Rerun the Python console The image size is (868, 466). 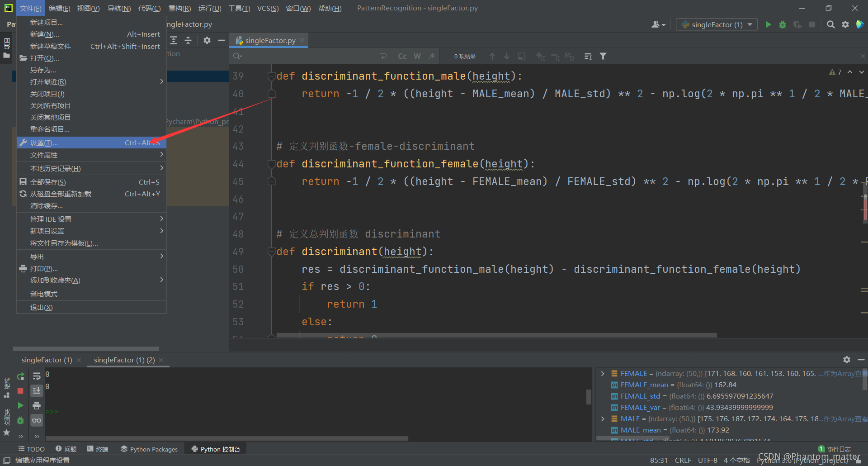pyautogui.click(x=20, y=376)
